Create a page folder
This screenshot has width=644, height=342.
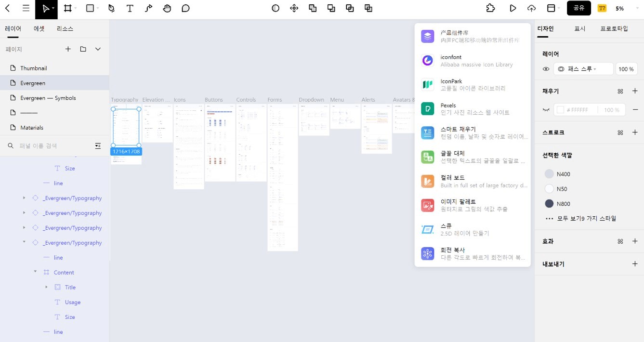[83, 49]
